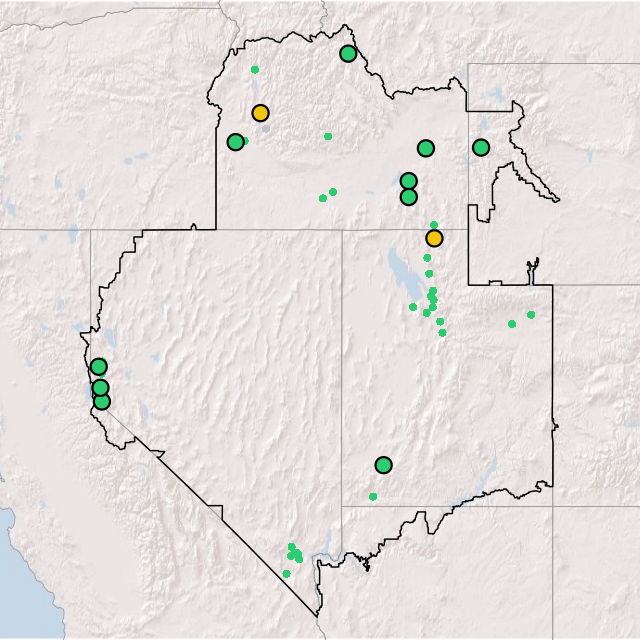
Task: Select bottom marker of three on western border
Action: (102, 402)
